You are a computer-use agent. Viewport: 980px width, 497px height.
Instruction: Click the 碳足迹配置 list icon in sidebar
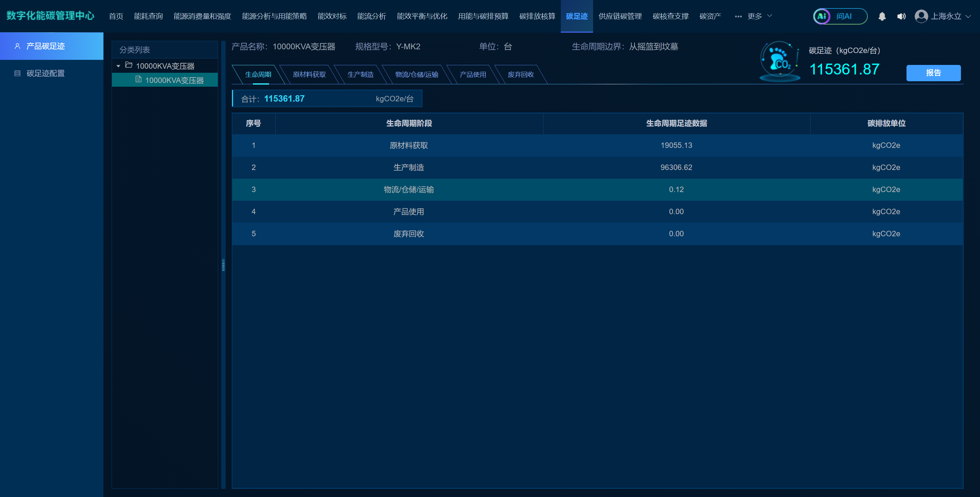tap(17, 73)
